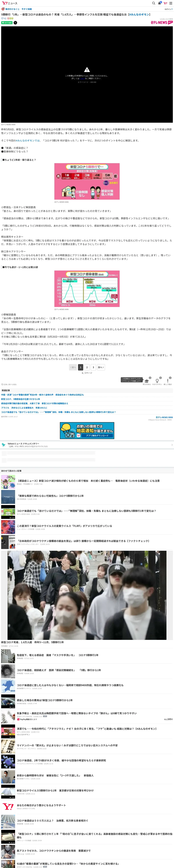Share the article via X icon
Viewport: 174px width, 868px height.
pyautogui.click(x=15, y=23)
